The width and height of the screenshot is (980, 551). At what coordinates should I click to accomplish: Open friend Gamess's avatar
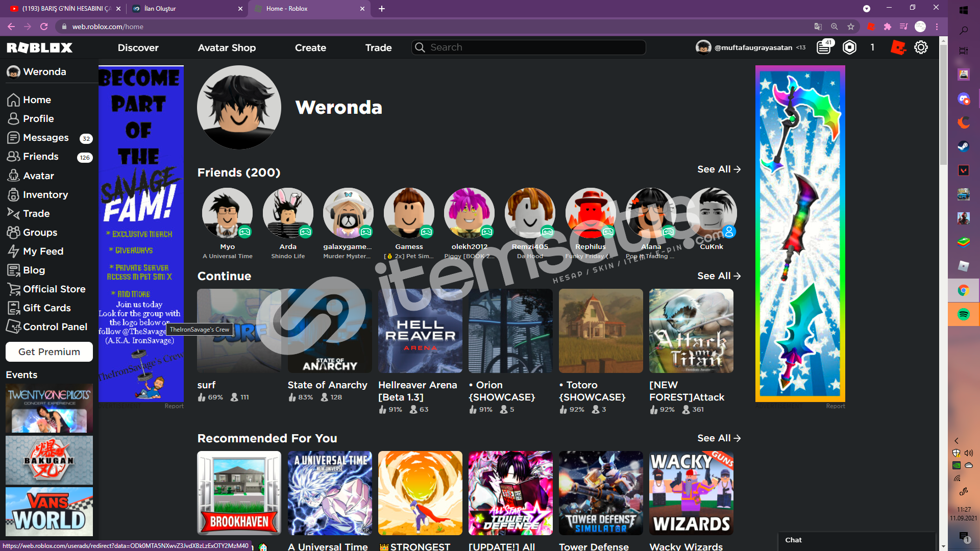409,213
